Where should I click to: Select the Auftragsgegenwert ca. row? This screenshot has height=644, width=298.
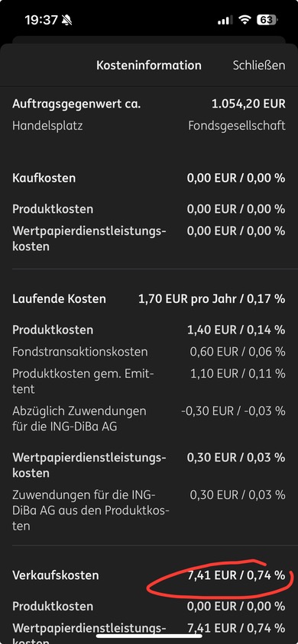149,104
